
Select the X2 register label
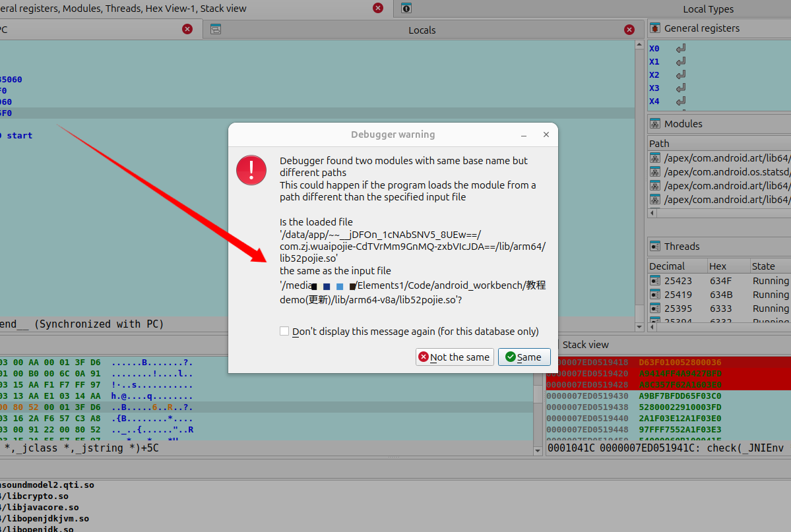pyautogui.click(x=654, y=74)
